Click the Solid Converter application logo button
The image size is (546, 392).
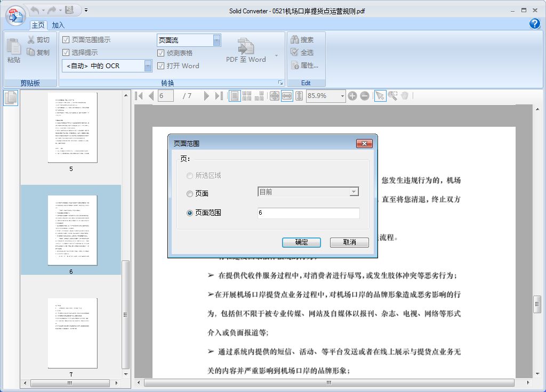15,15
